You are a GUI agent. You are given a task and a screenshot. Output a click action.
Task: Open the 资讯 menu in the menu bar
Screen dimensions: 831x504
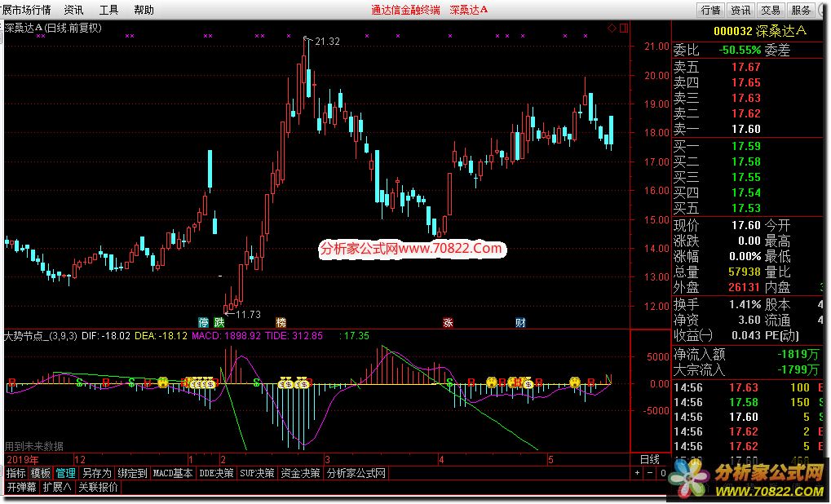pyautogui.click(x=73, y=10)
